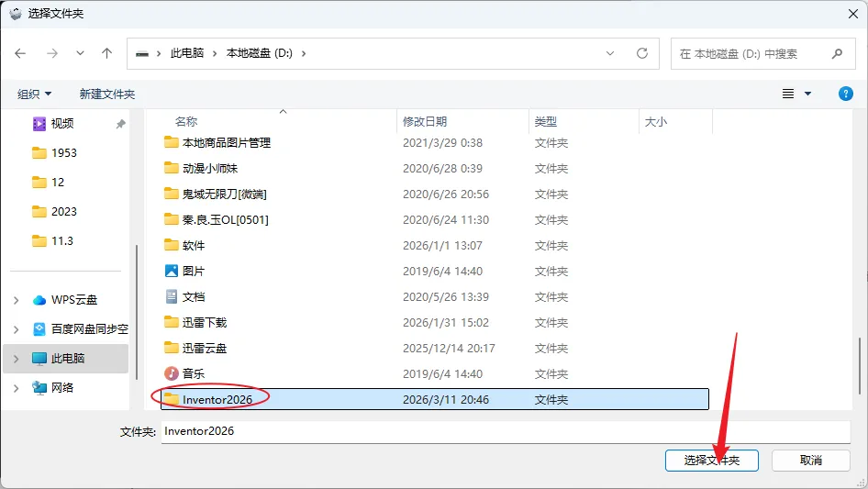This screenshot has height=489, width=868.
Task: Go forward using the right arrow
Action: 52,53
